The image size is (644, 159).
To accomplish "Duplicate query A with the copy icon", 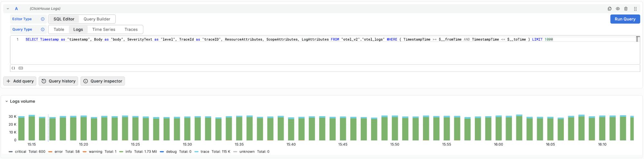I will pyautogui.click(x=610, y=9).
